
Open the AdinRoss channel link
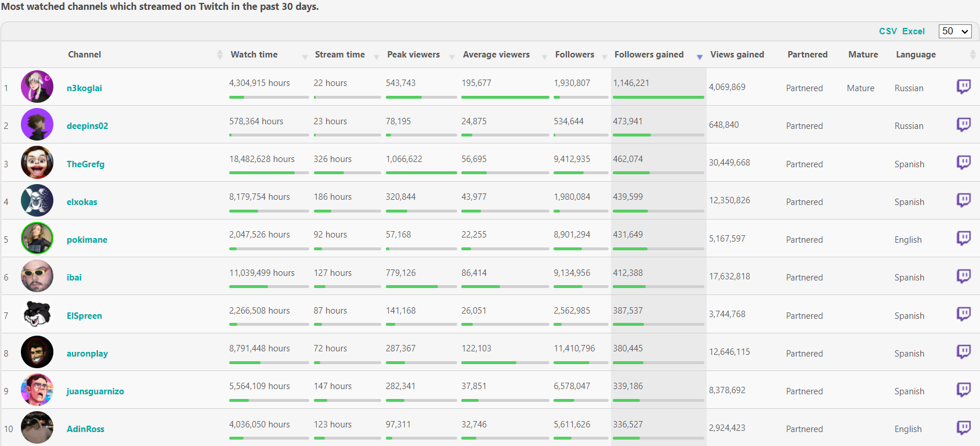[85, 429]
